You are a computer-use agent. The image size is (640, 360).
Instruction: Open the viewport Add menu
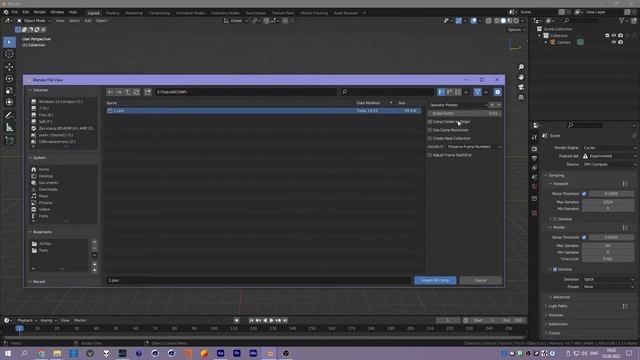pyautogui.click(x=88, y=20)
